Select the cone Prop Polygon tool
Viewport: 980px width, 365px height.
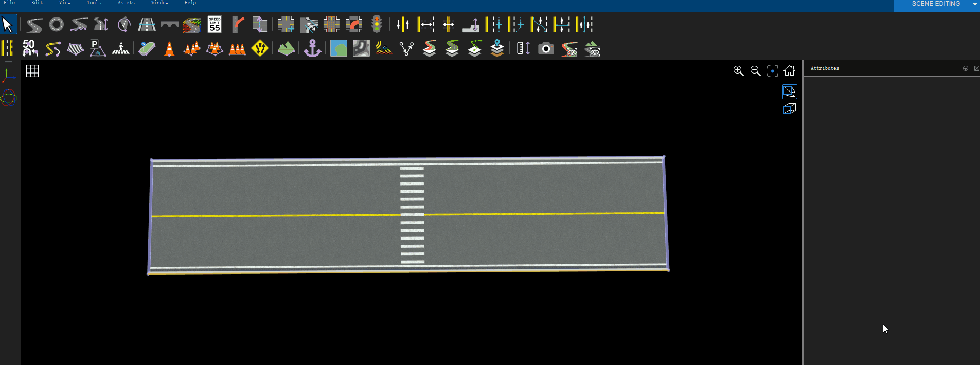pos(215,49)
